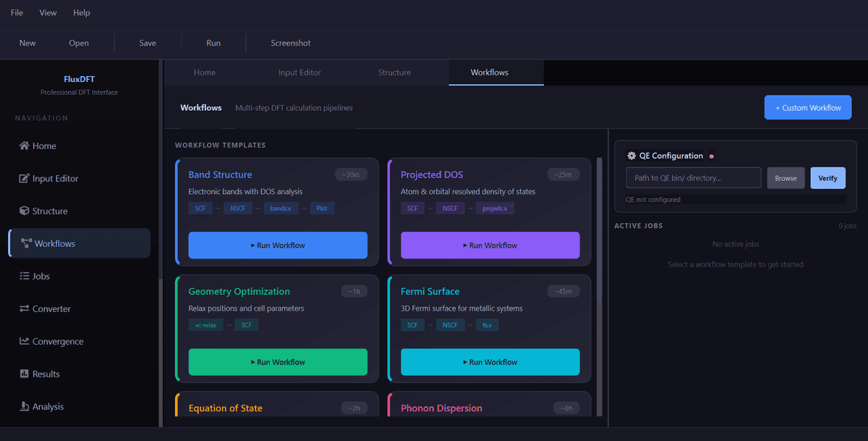Screen dimensions: 868x441
Task: Run the Projected DOS workflow
Action: click(x=490, y=245)
